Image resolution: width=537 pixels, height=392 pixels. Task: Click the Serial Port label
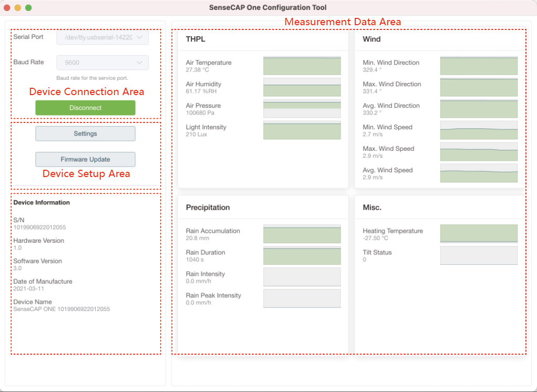pos(28,37)
